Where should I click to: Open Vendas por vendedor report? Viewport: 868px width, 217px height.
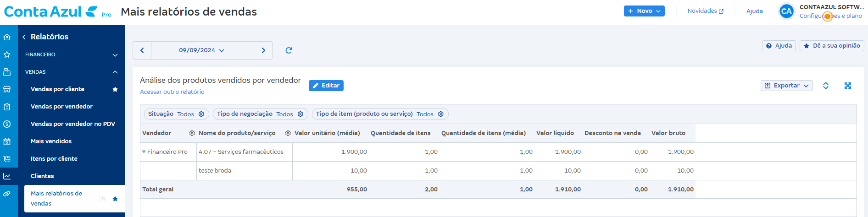[x=61, y=107]
